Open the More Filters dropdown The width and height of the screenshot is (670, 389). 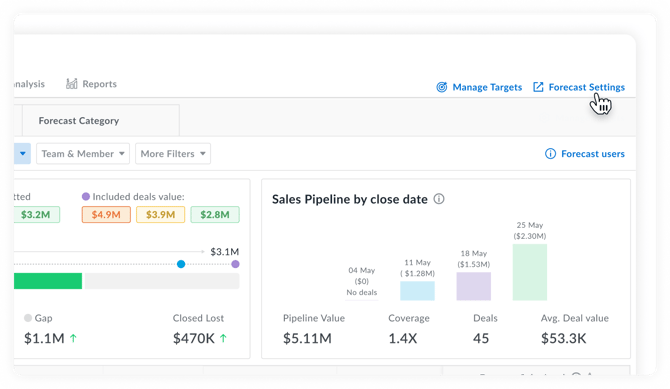click(173, 154)
